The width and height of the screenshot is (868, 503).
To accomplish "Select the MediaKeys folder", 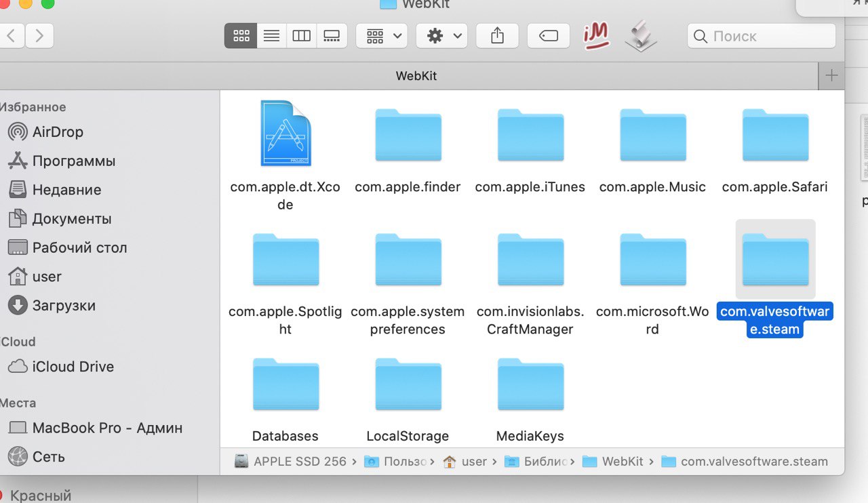I will click(x=530, y=384).
